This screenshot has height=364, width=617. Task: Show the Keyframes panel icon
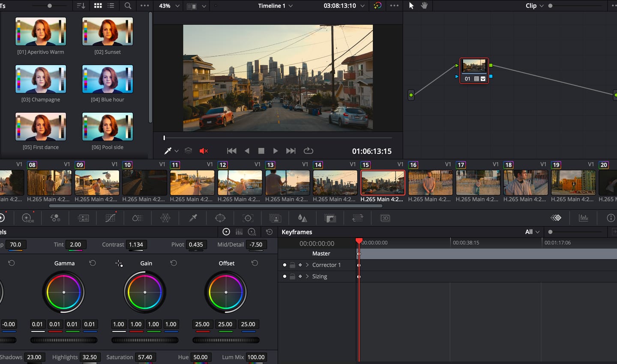click(556, 218)
